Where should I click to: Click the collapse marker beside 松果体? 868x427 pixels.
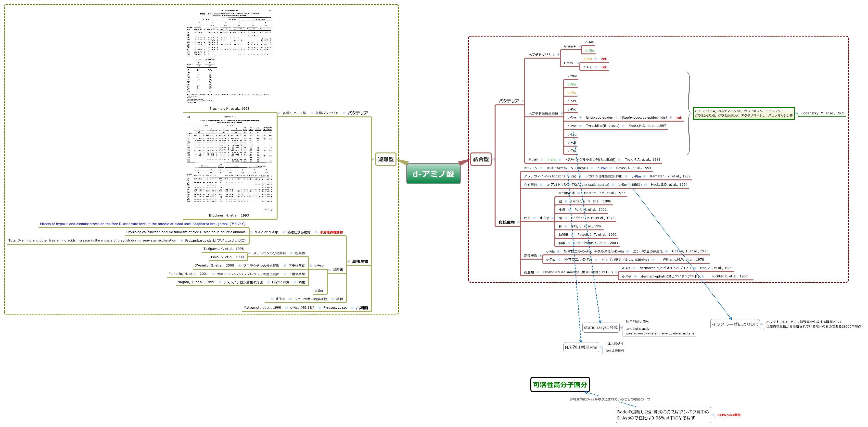point(291,253)
